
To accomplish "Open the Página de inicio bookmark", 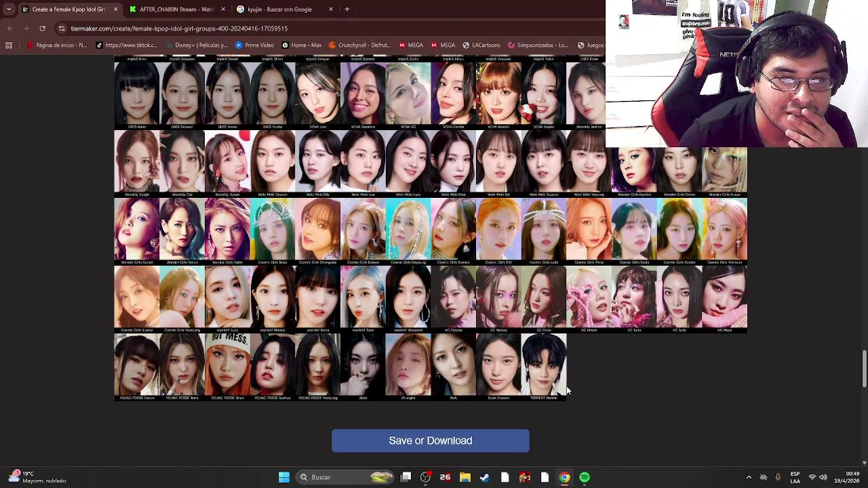I will click(57, 45).
